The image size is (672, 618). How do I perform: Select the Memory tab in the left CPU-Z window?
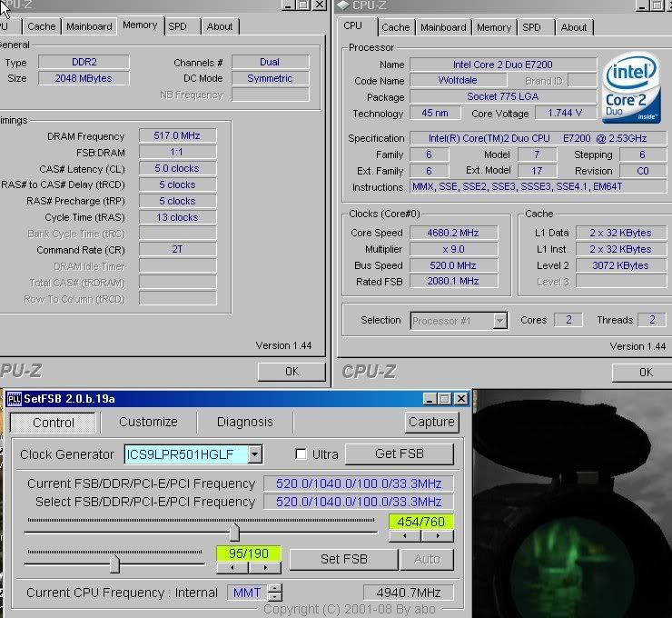tap(140, 25)
